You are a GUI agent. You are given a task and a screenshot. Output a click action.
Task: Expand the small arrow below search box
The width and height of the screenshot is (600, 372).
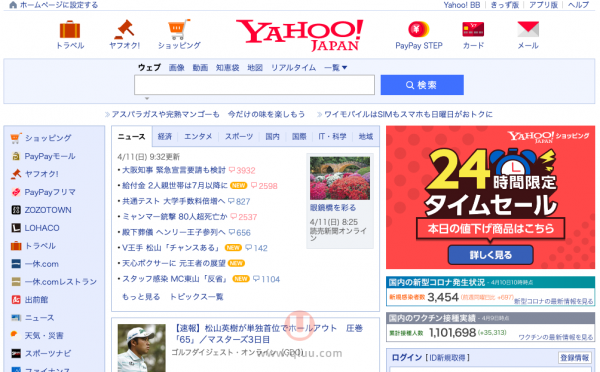coord(147,98)
